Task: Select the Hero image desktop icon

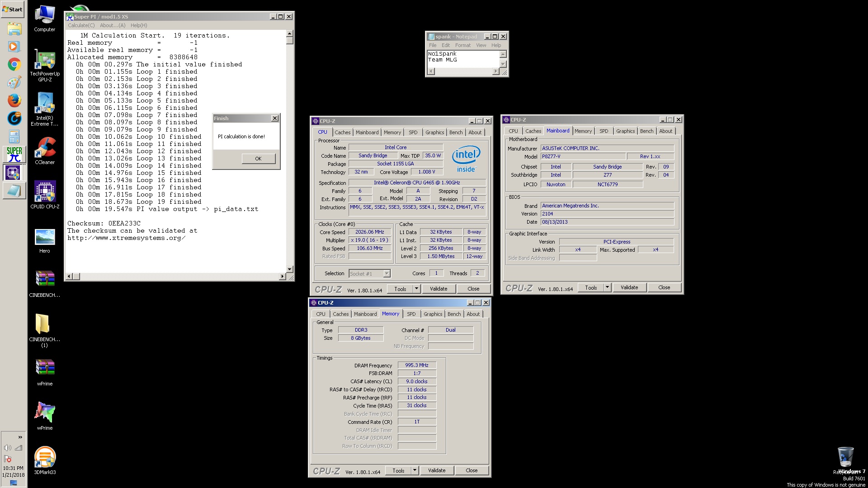Action: [45, 240]
